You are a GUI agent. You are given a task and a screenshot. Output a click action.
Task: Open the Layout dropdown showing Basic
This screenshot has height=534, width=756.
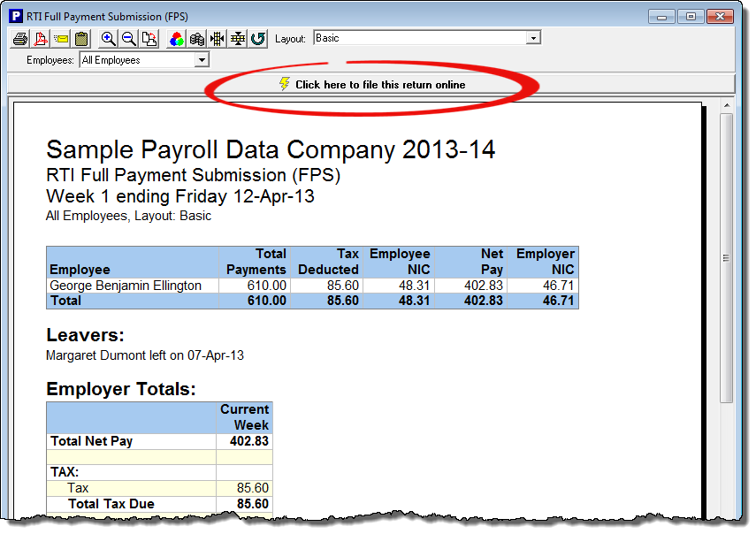pos(532,38)
